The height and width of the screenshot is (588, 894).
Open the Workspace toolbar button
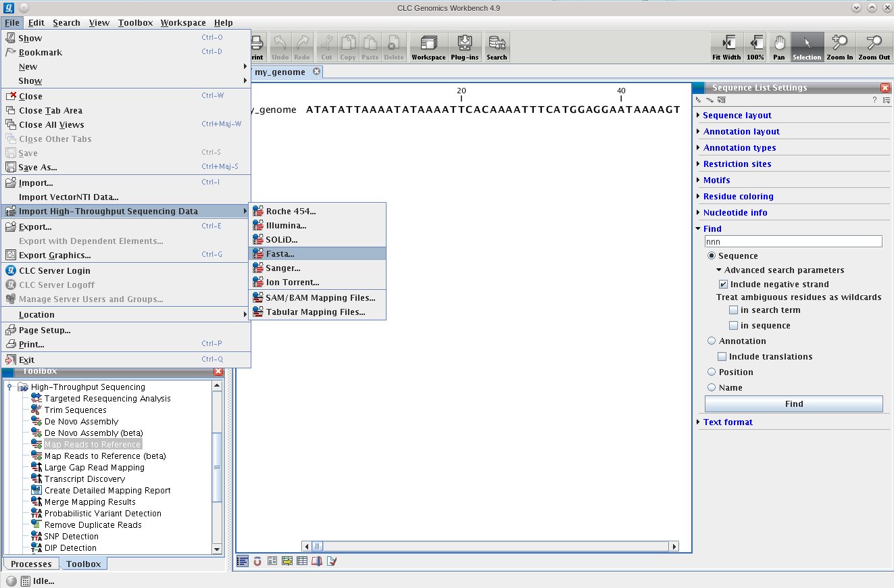(x=428, y=47)
